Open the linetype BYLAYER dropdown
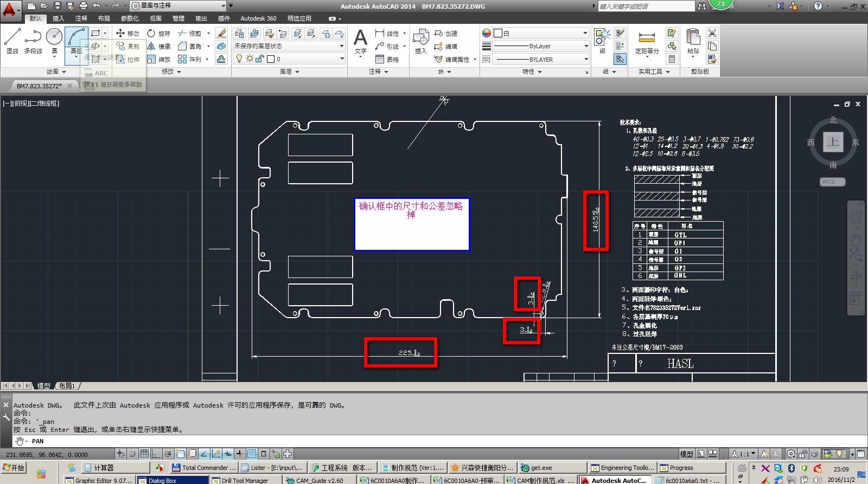Screen dimensions: 868x484 (x=541, y=59)
